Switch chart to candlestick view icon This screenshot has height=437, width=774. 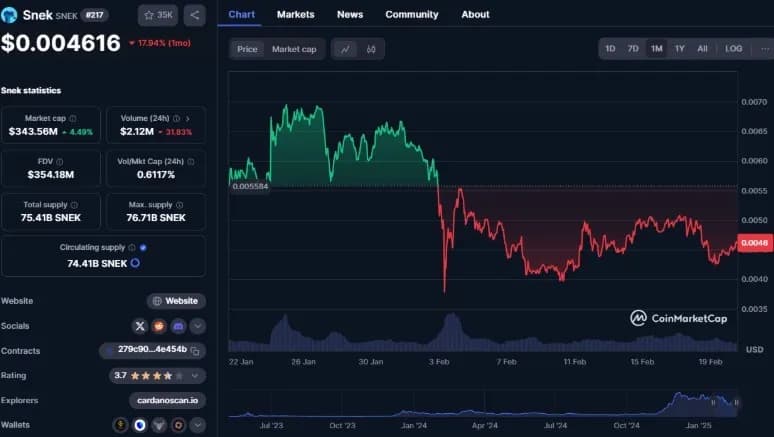coord(371,49)
